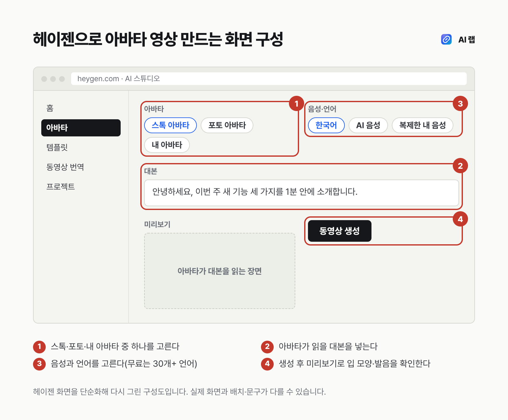
Task: Click legend text 음성과 언어를 고른다
Action: [x=124, y=364]
